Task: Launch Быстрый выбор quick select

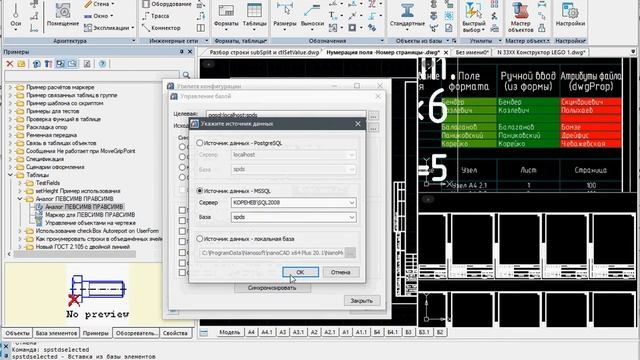Action: tap(473, 18)
